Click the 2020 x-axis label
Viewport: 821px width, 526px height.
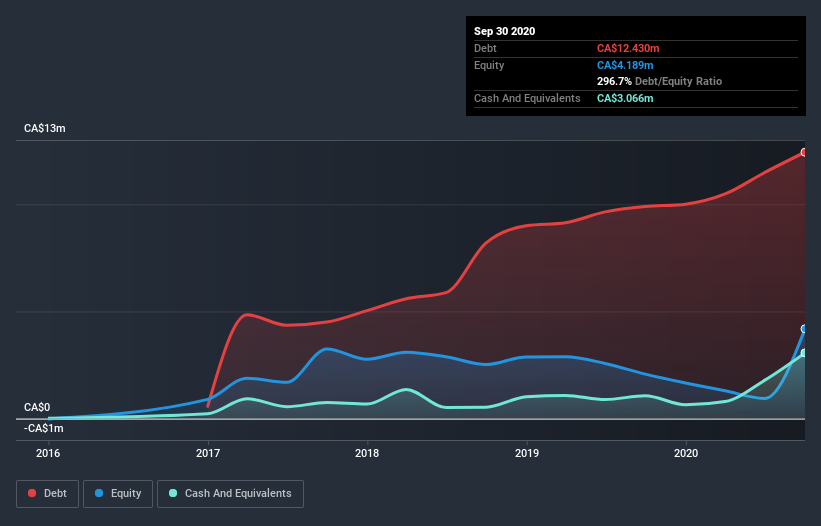point(686,453)
